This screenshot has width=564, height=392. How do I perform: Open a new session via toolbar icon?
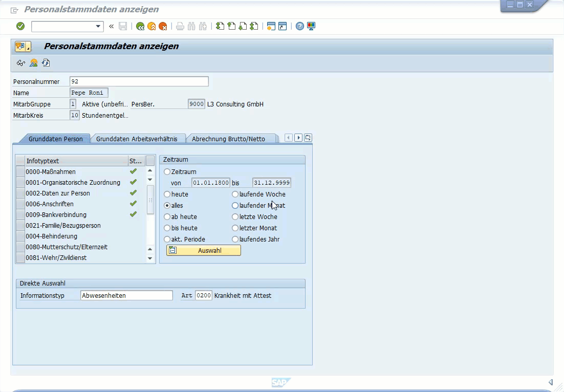click(x=271, y=26)
